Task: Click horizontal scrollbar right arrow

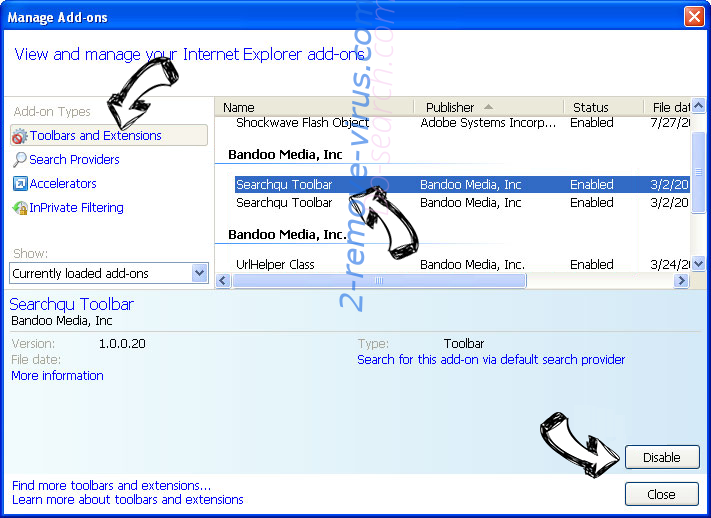Action: tap(681, 281)
